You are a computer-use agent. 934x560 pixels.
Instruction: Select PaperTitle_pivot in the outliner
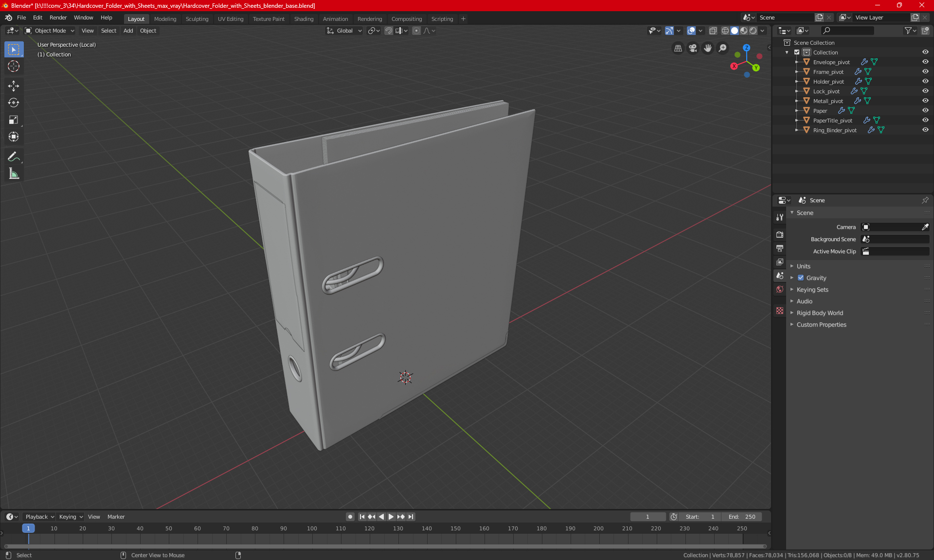(x=832, y=121)
